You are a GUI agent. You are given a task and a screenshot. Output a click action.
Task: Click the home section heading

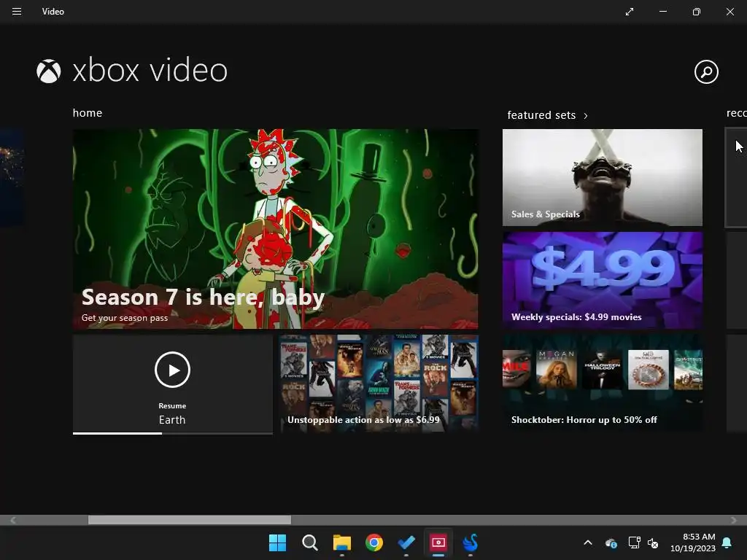[88, 113]
